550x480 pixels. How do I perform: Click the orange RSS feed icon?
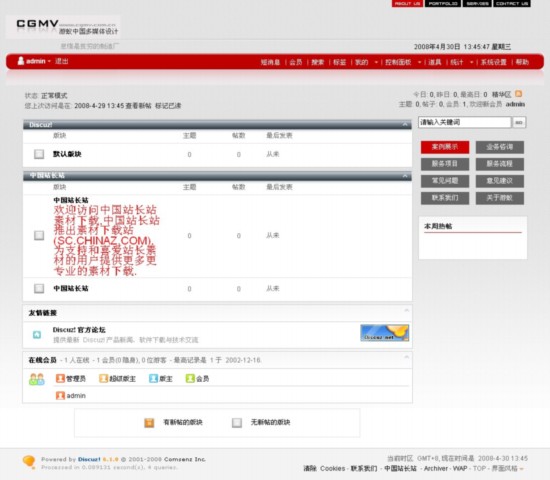[x=518, y=94]
